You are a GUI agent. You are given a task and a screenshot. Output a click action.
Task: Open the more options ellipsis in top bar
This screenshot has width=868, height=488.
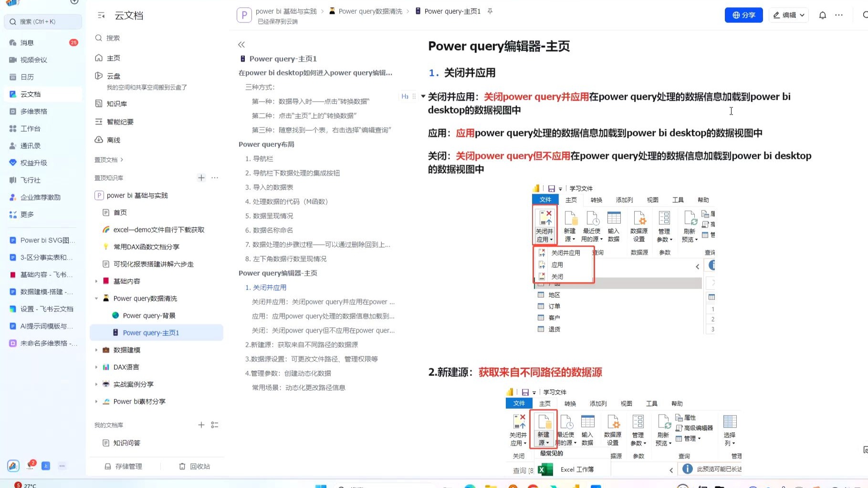click(x=839, y=15)
